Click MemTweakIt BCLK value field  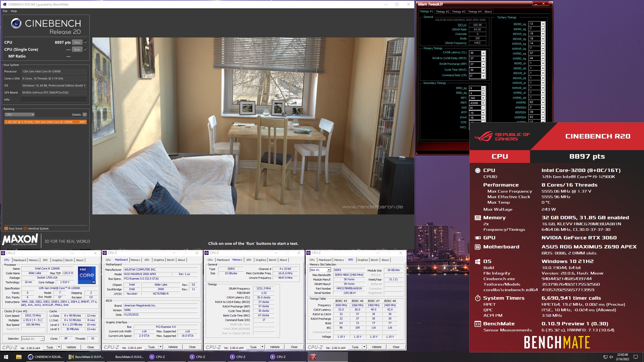pos(477,25)
